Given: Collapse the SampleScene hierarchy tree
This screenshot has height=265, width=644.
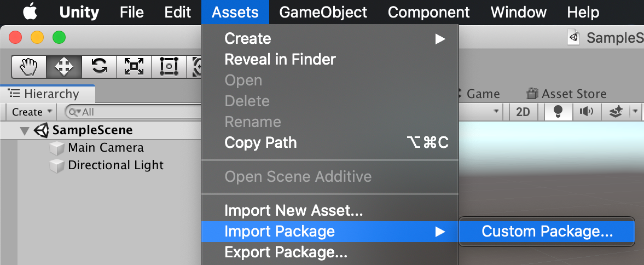Looking at the screenshot, I should click(x=25, y=131).
